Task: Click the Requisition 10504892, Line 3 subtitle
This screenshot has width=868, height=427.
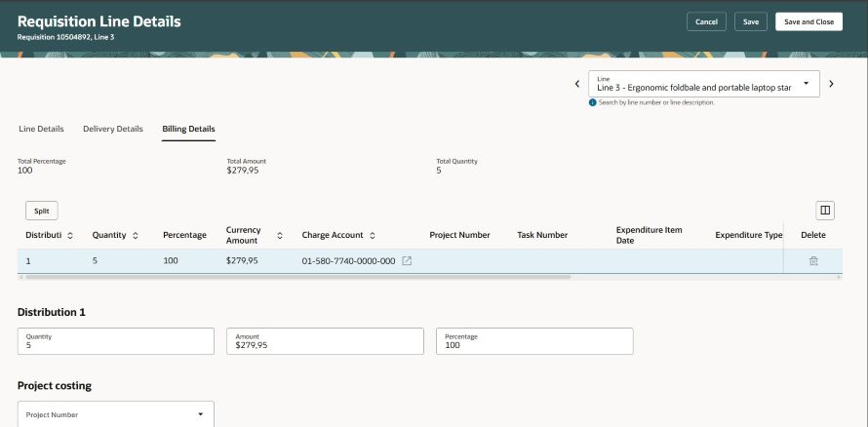Action: 66,37
